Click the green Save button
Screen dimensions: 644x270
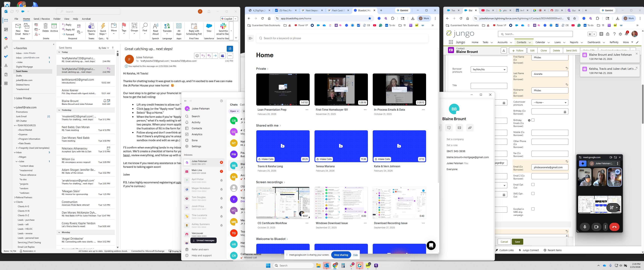tap(517, 242)
